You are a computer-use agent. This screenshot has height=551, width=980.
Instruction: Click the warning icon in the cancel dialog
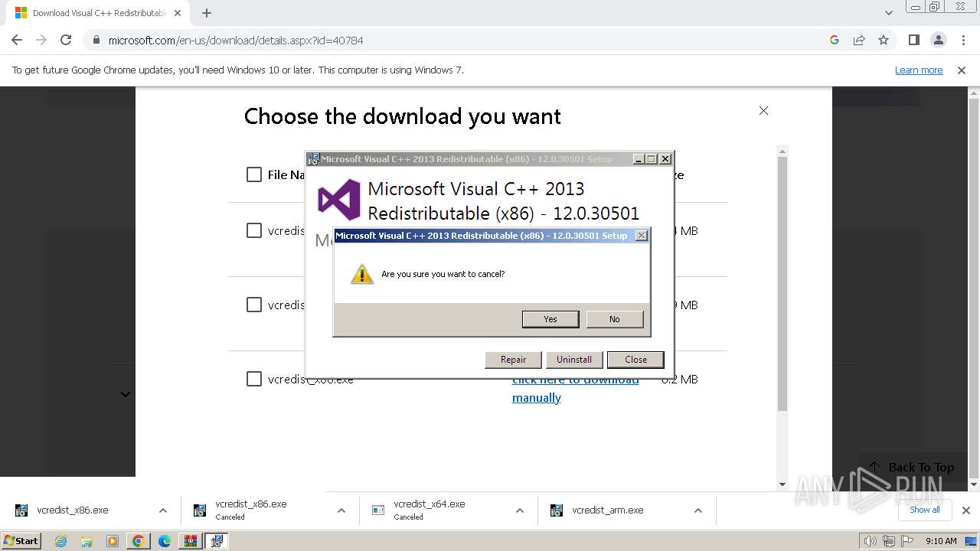(362, 274)
